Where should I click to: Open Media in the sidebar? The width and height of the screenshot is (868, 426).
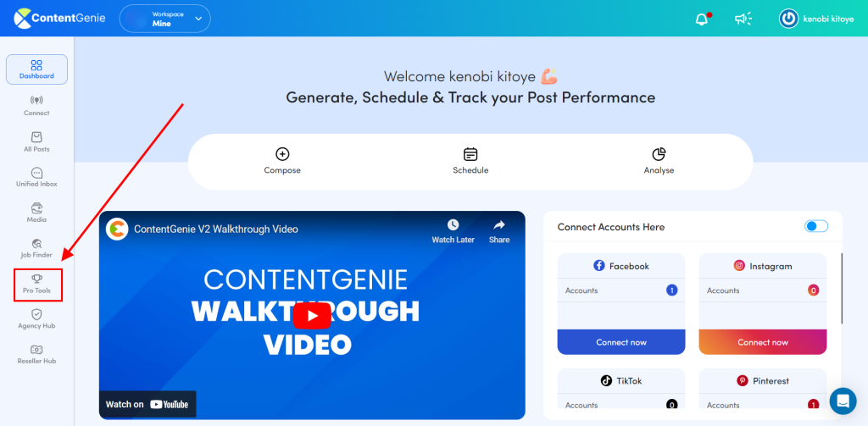tap(36, 213)
